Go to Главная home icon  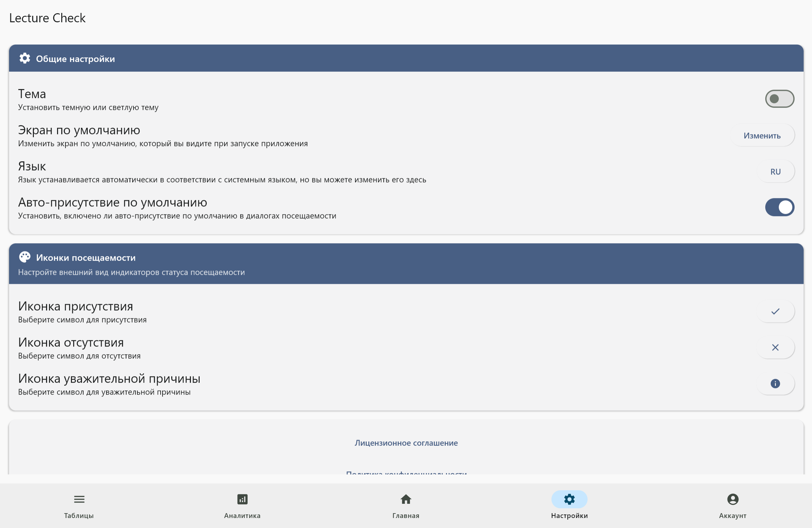point(406,499)
